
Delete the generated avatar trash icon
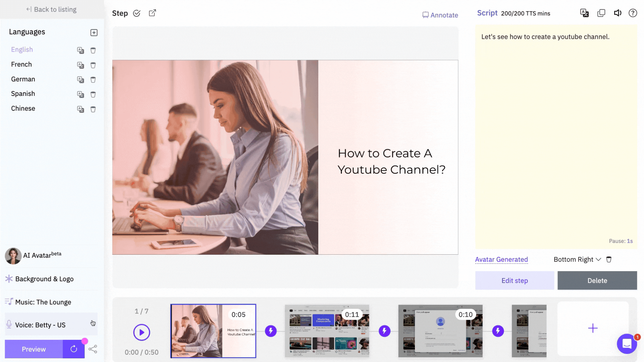pyautogui.click(x=609, y=259)
